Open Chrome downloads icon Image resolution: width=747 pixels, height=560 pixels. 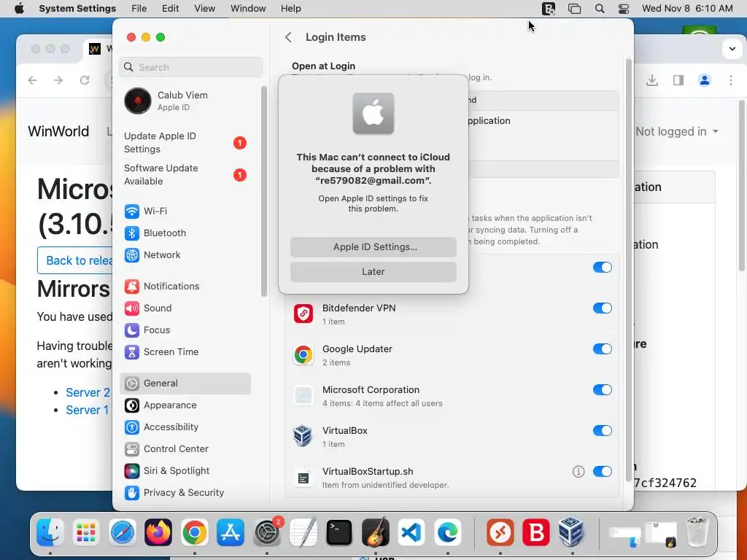coord(652,80)
